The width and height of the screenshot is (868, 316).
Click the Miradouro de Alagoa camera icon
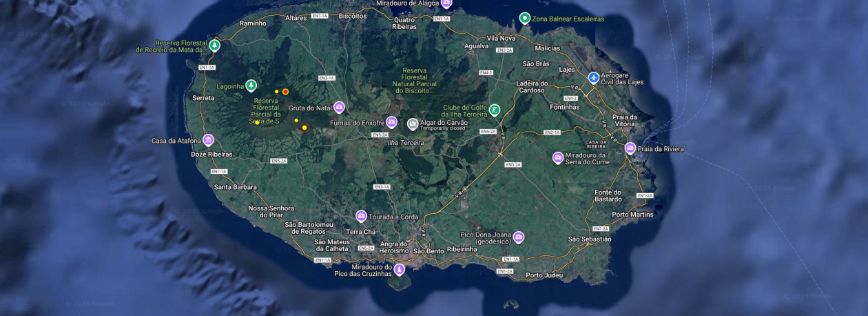[446, 3]
